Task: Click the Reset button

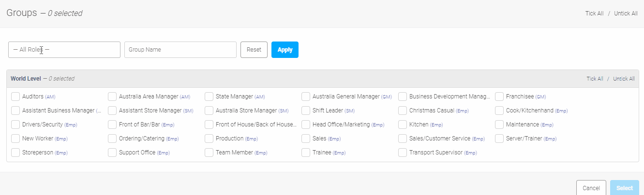Action: tap(254, 50)
